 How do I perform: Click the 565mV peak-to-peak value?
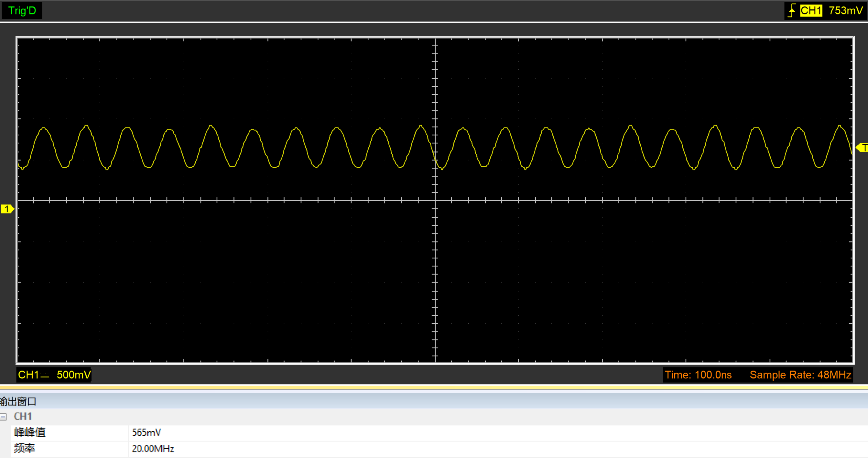click(x=146, y=432)
